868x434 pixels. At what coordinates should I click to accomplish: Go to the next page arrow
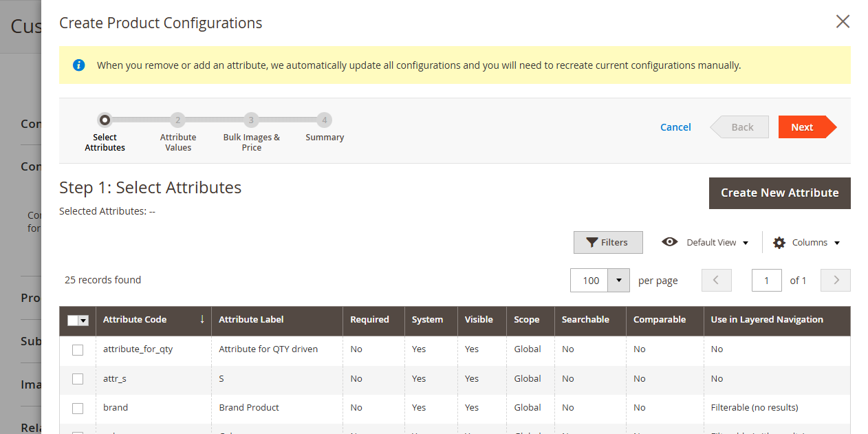(x=836, y=280)
